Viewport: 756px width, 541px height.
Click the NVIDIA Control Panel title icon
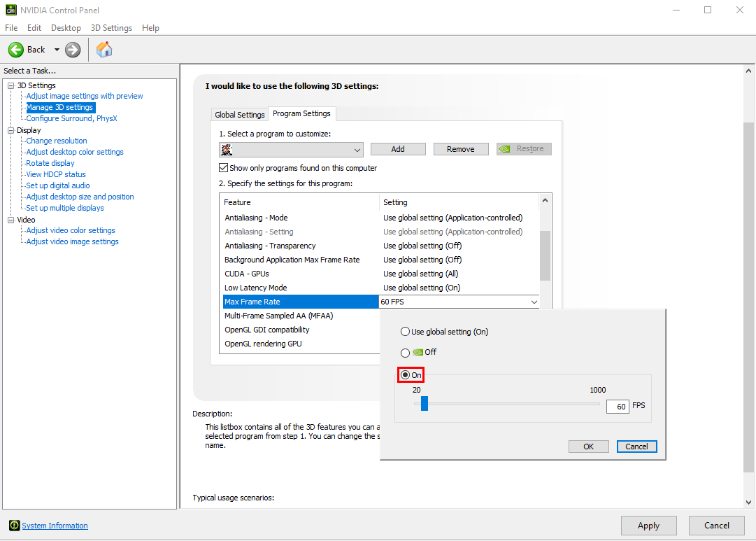10,10
